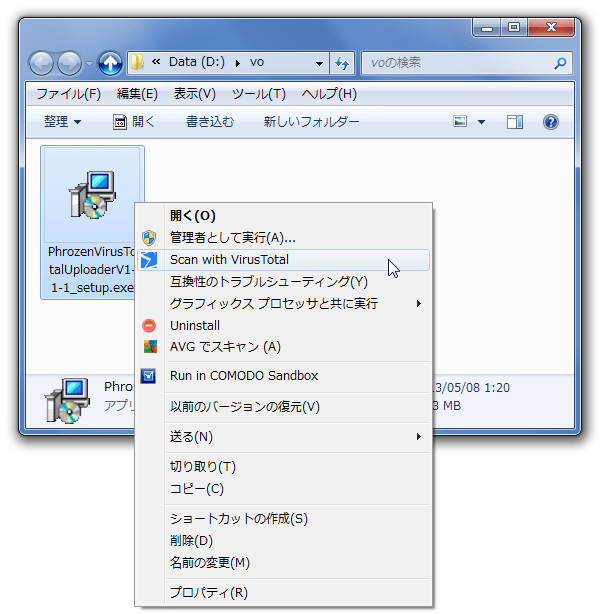
Task: Open 表示(V) menu
Action: click(195, 94)
